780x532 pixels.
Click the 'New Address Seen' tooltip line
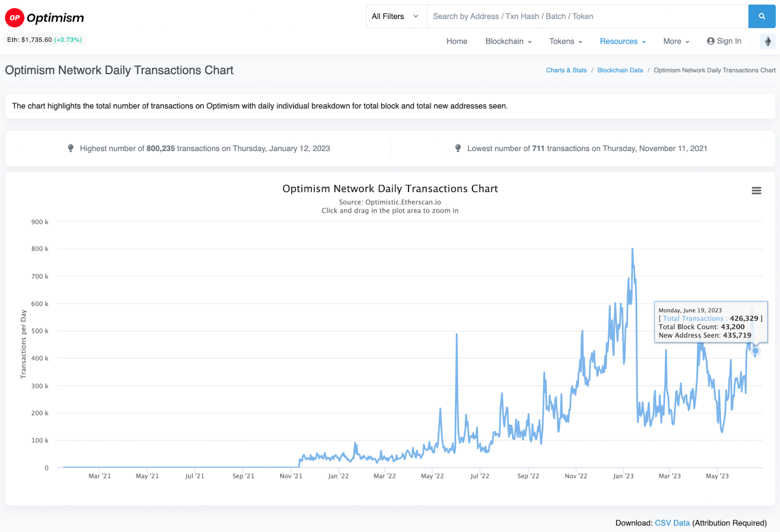tap(705, 335)
